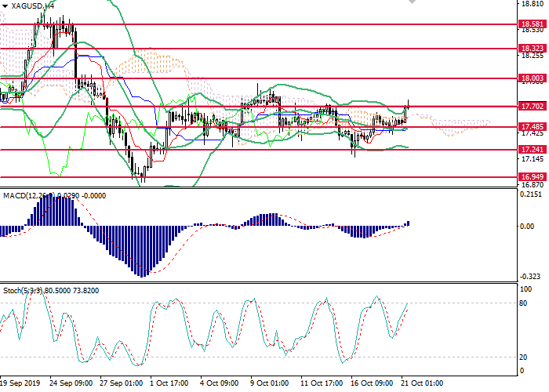
Task: Click the 17.485 support level label
Action: click(x=531, y=127)
